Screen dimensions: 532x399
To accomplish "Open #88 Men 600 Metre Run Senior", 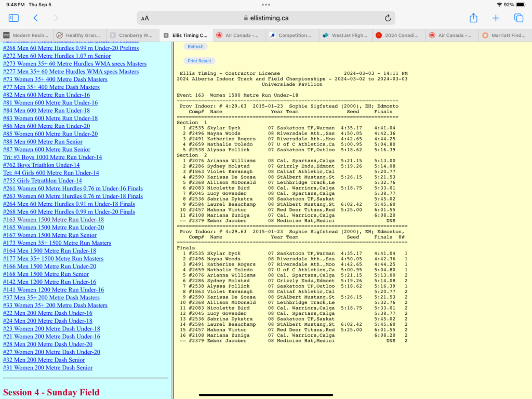I will [43, 142].
